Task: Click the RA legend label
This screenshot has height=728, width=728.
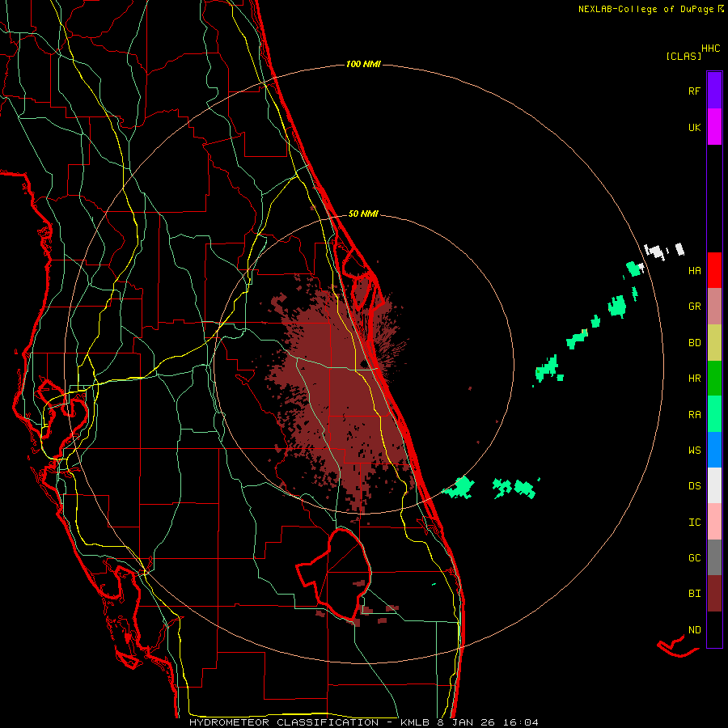Action: pyautogui.click(x=694, y=414)
